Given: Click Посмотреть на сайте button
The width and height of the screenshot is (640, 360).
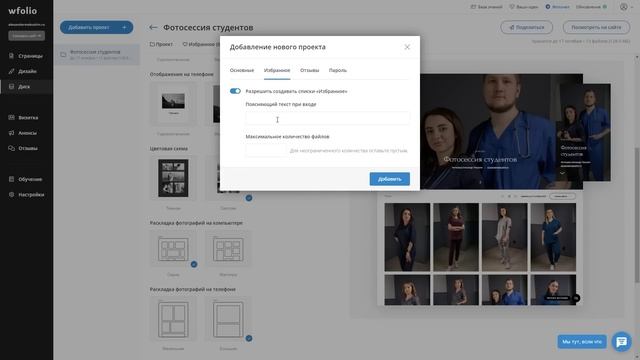Looking at the screenshot, I should (x=596, y=27).
